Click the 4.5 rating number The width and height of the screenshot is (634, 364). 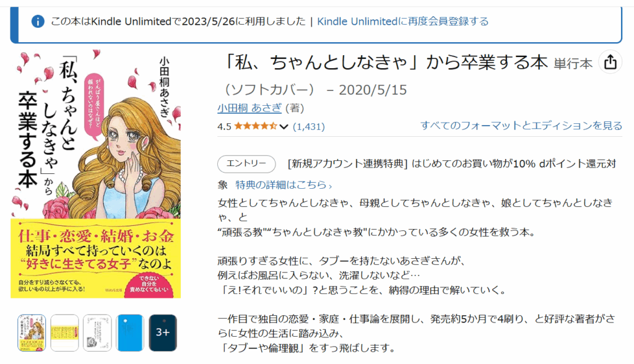[224, 126]
